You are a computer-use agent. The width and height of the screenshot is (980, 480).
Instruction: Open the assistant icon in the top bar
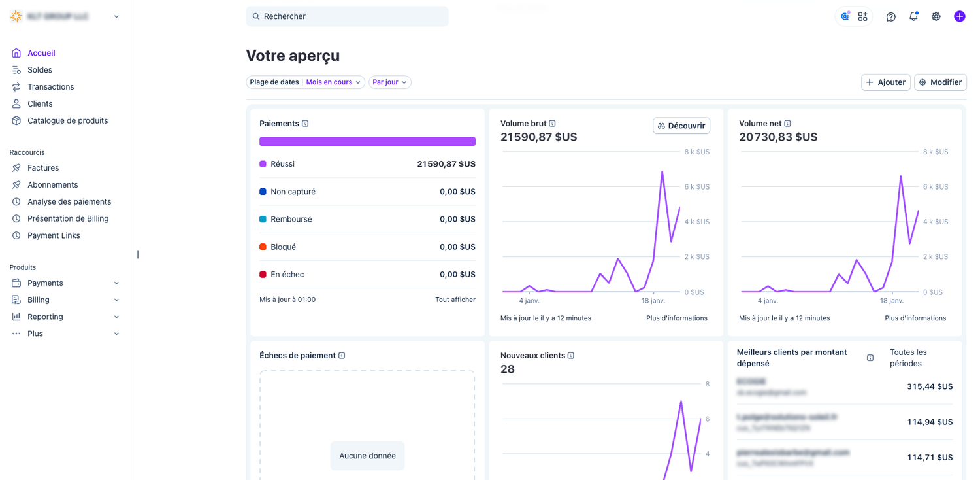845,16
